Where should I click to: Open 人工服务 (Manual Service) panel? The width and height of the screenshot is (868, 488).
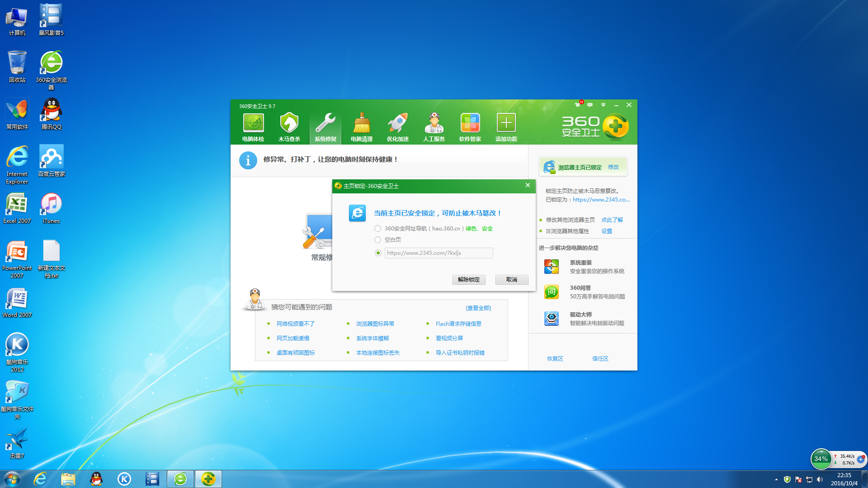tap(433, 127)
